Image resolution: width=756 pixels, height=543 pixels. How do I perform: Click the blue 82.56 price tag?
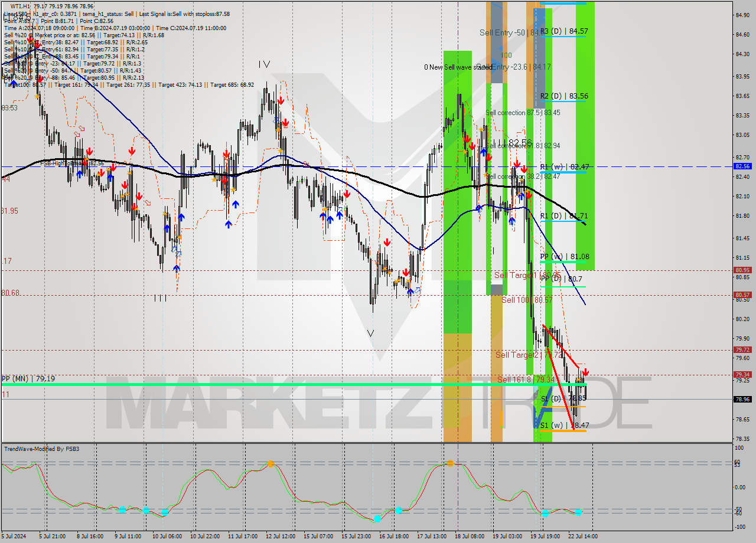(x=742, y=166)
